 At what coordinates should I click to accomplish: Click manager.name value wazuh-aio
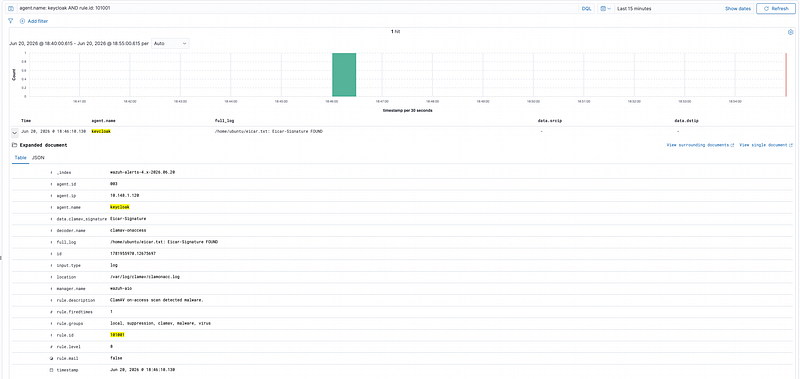(121, 289)
